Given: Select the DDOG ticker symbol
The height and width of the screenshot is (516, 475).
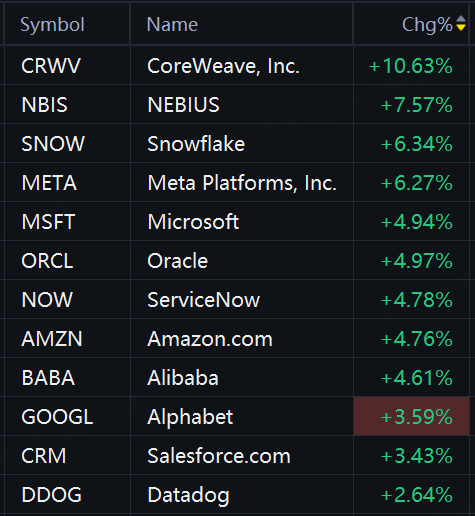Looking at the screenshot, I should [52, 495].
